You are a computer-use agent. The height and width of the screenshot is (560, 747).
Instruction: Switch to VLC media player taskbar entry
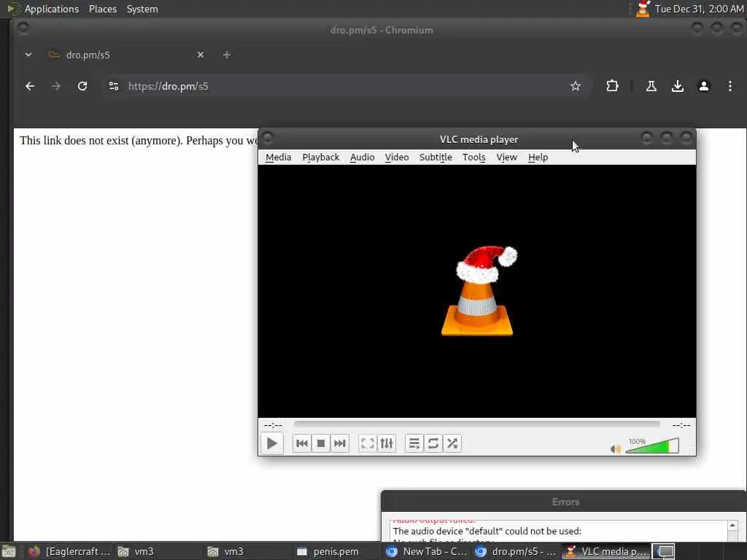pos(606,551)
